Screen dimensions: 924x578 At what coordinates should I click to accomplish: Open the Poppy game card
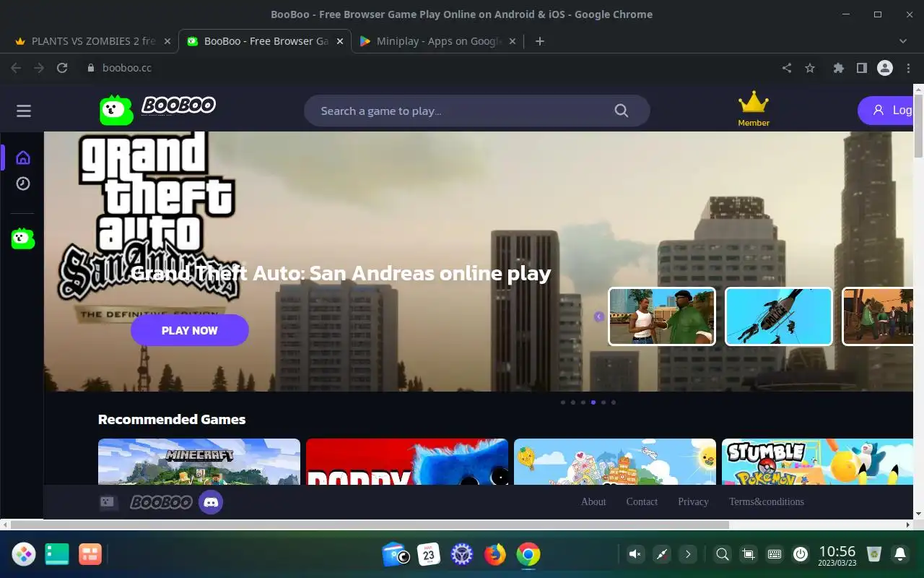(x=407, y=462)
